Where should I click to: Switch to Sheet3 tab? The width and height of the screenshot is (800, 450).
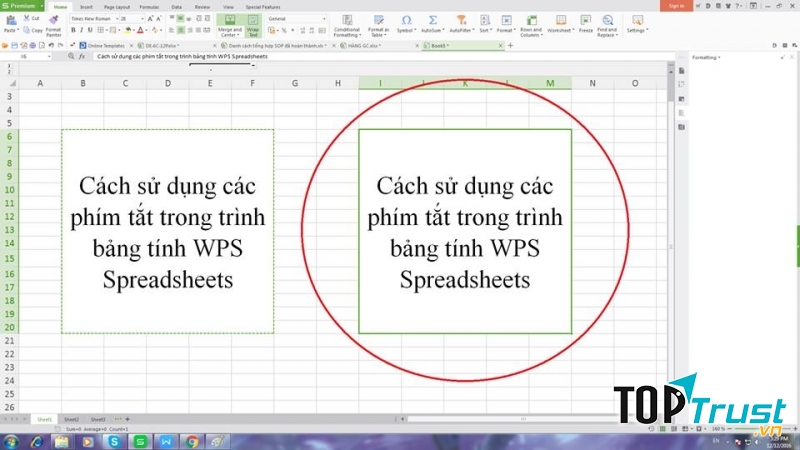(x=97, y=419)
